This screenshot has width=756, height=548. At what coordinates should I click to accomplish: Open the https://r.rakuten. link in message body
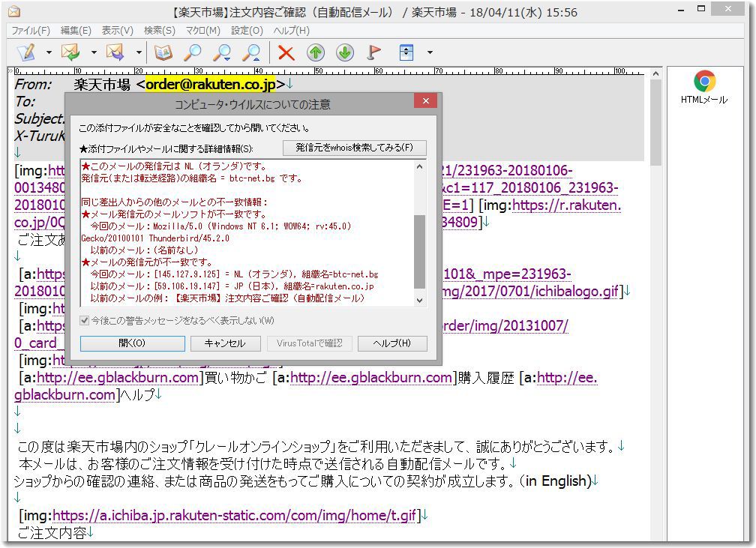pos(566,205)
